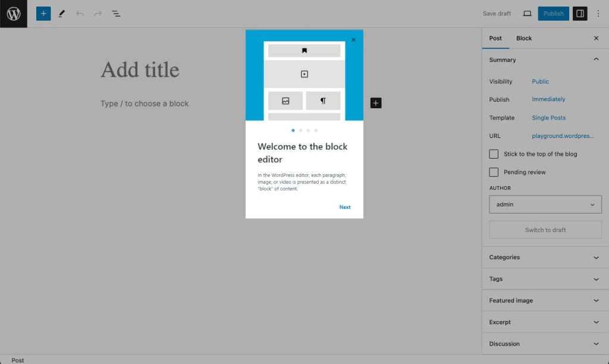Click the Undo arrow icon
609x364 pixels.
[x=80, y=14]
